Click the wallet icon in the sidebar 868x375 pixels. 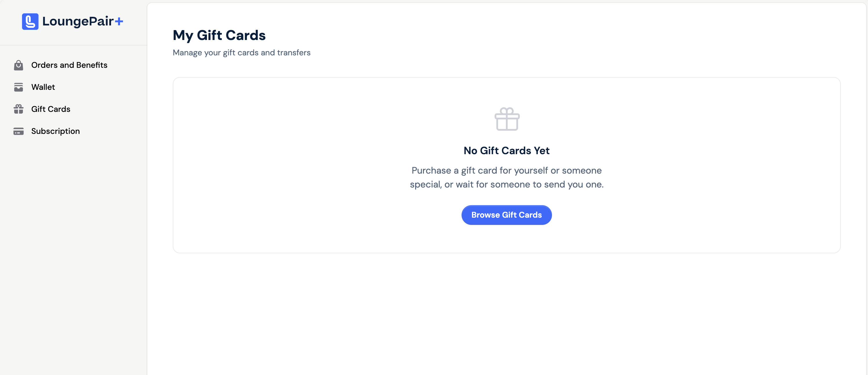[19, 87]
